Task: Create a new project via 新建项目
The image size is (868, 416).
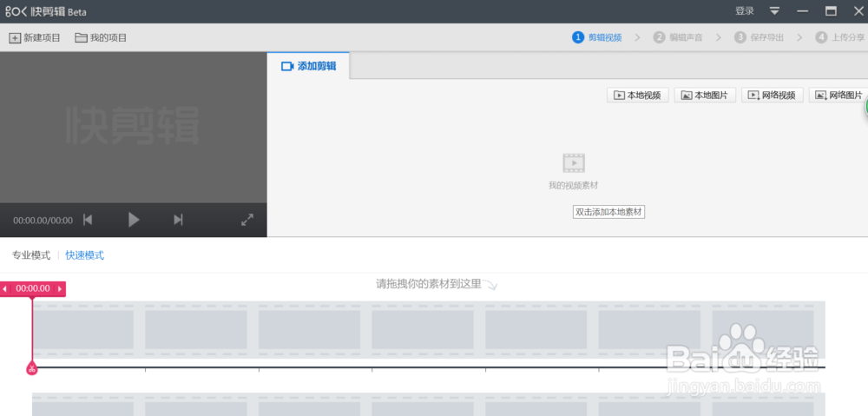Action: pyautogui.click(x=35, y=37)
